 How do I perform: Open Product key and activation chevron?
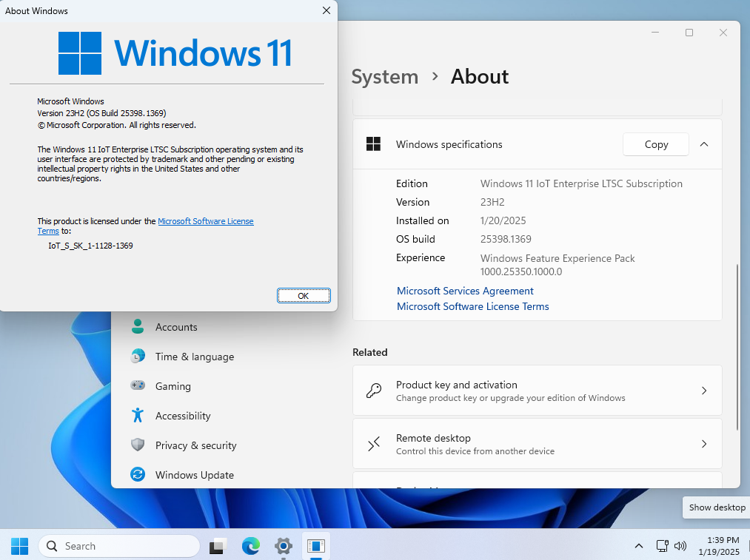(x=704, y=391)
